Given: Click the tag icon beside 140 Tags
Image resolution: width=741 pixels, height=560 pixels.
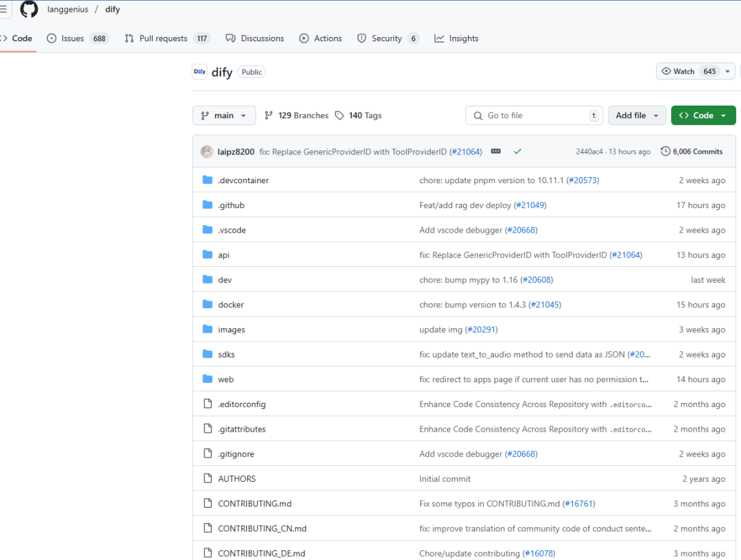Looking at the screenshot, I should coord(340,115).
